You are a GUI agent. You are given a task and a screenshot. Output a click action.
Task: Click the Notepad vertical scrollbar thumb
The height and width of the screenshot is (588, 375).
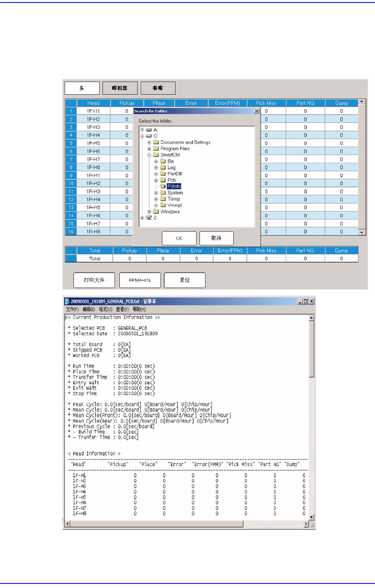312,349
